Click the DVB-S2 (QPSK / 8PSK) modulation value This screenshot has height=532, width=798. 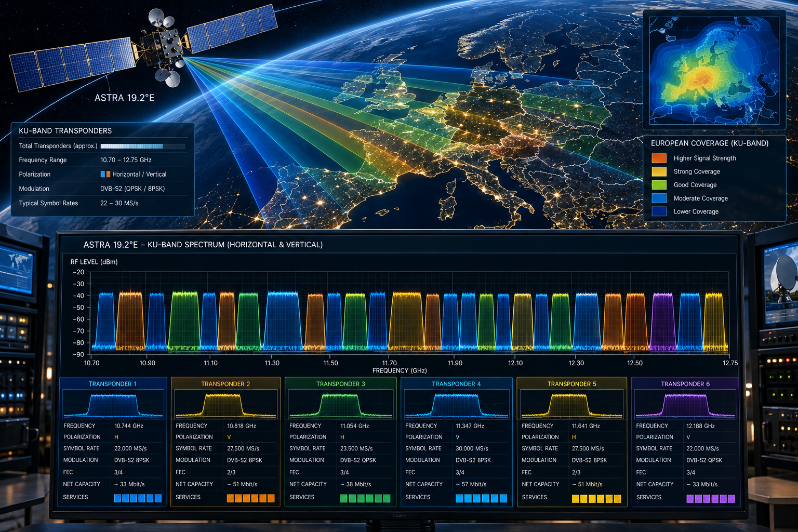[132, 189]
